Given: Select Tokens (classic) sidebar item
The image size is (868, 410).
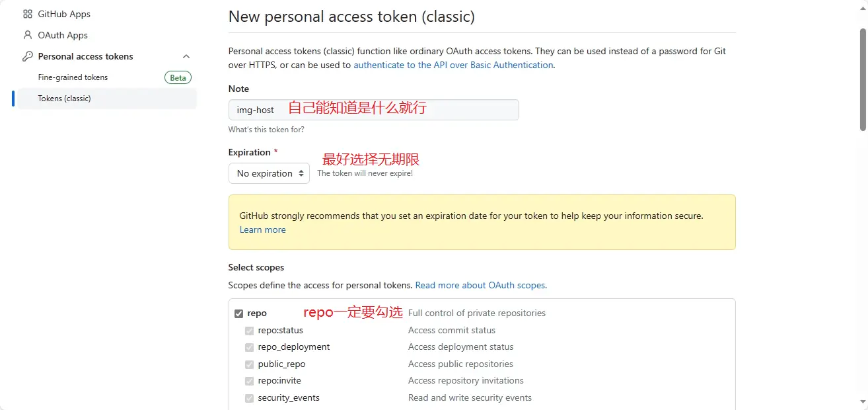Looking at the screenshot, I should pyautogui.click(x=65, y=99).
